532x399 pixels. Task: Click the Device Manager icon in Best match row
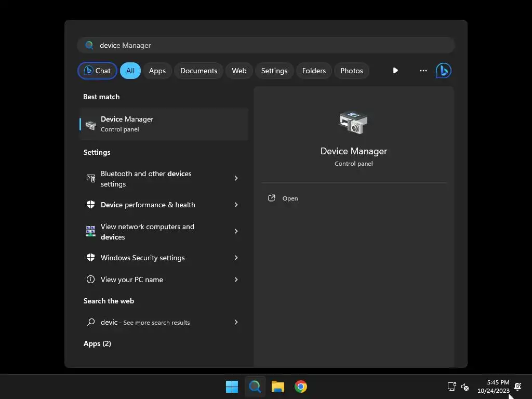90,125
